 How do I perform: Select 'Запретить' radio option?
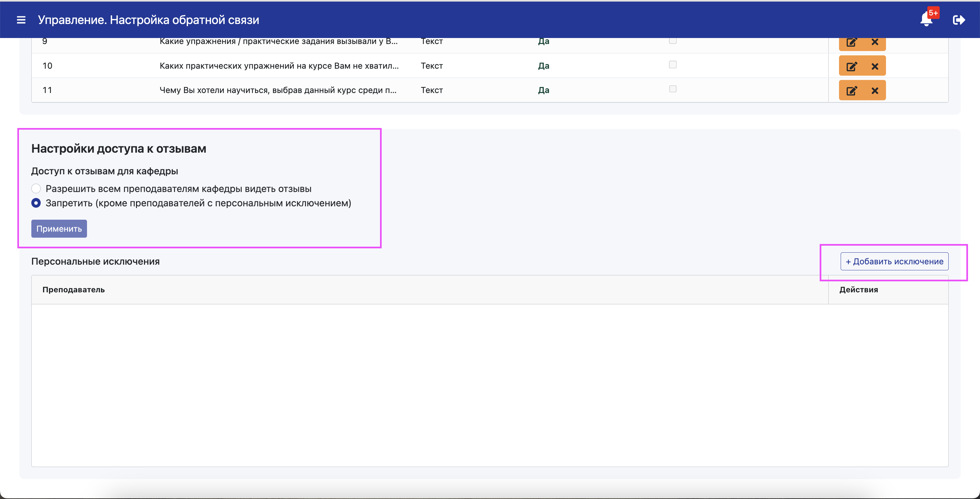(x=36, y=203)
